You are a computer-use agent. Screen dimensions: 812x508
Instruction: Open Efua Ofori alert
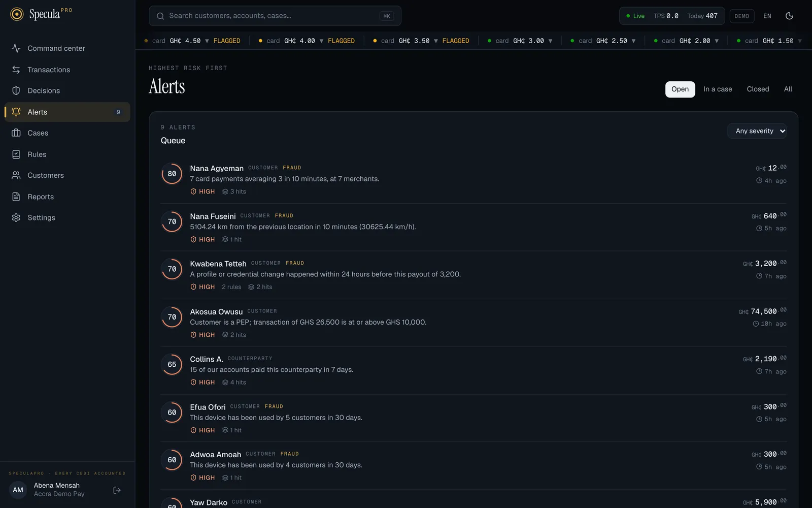[x=473, y=418]
